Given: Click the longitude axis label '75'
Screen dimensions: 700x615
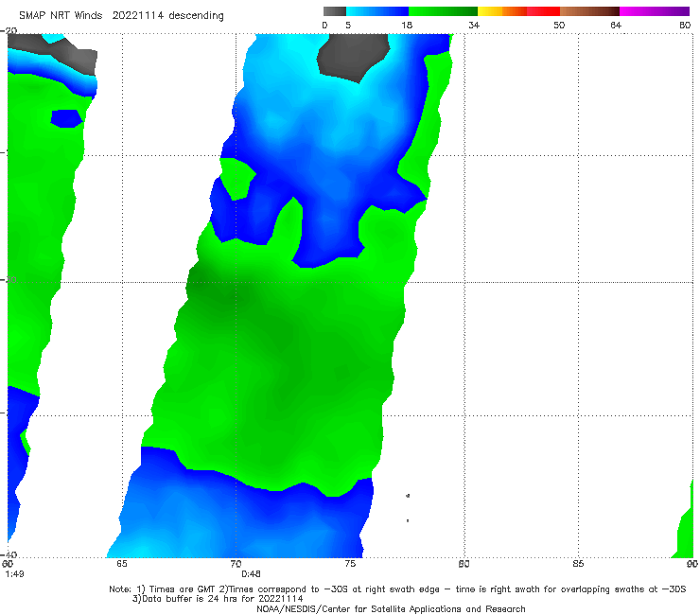Looking at the screenshot, I should point(350,564).
